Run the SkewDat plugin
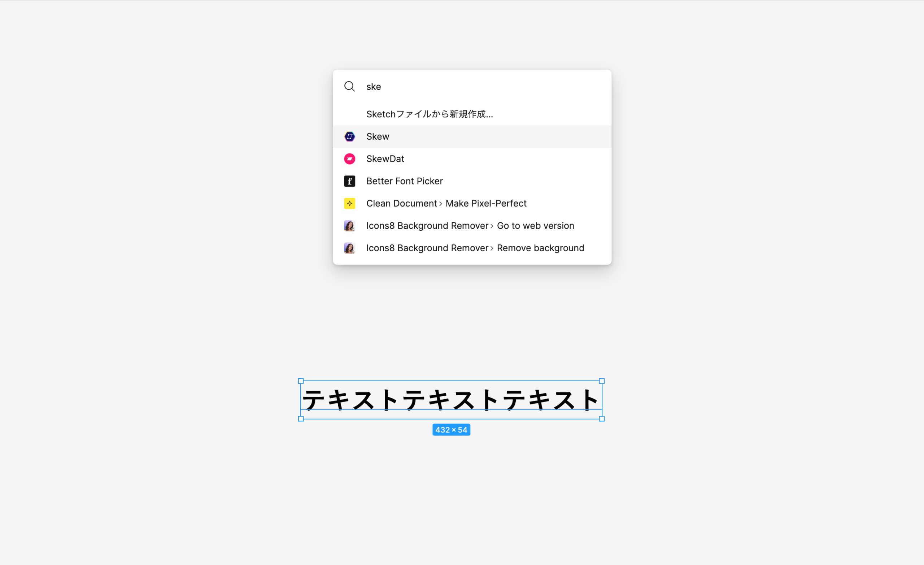 pyautogui.click(x=472, y=159)
